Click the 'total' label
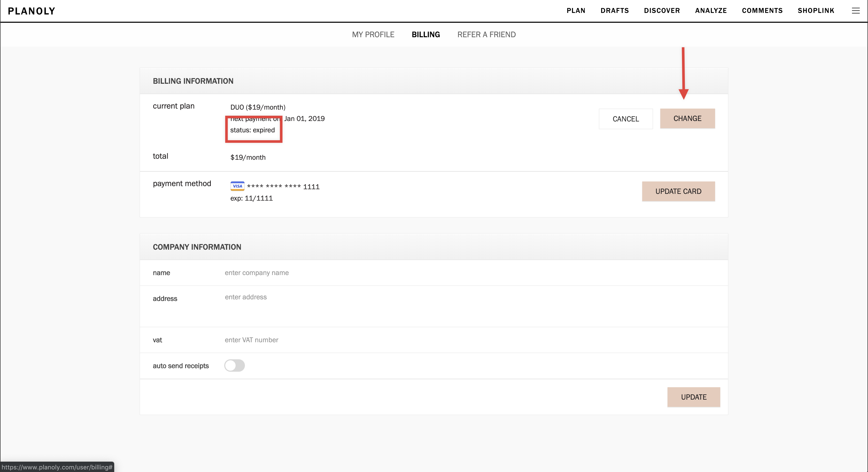The height and width of the screenshot is (472, 868). click(160, 156)
